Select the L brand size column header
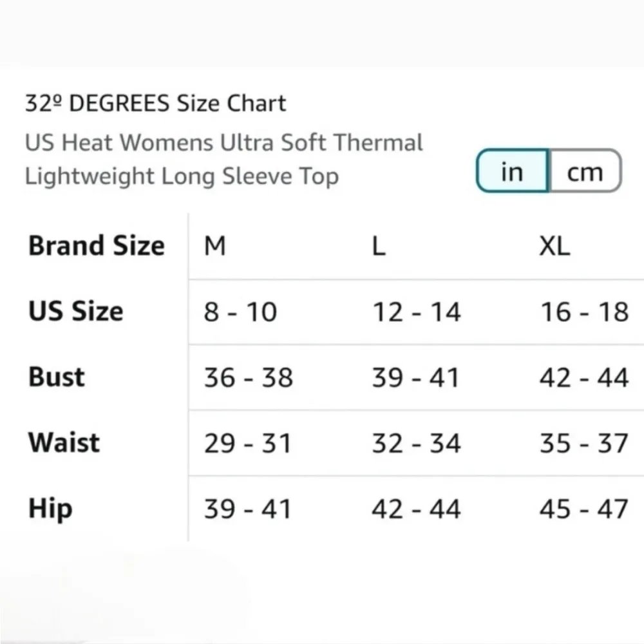This screenshot has height=644, width=644. [x=379, y=246]
